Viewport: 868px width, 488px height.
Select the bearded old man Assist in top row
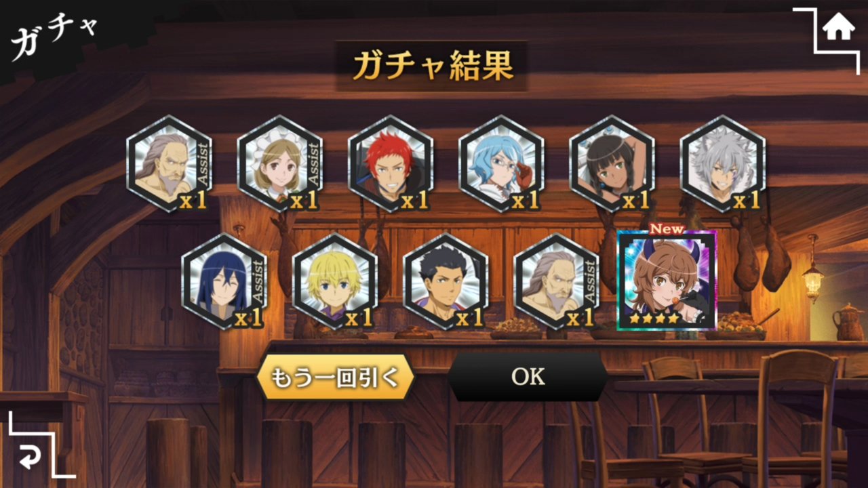coord(169,163)
